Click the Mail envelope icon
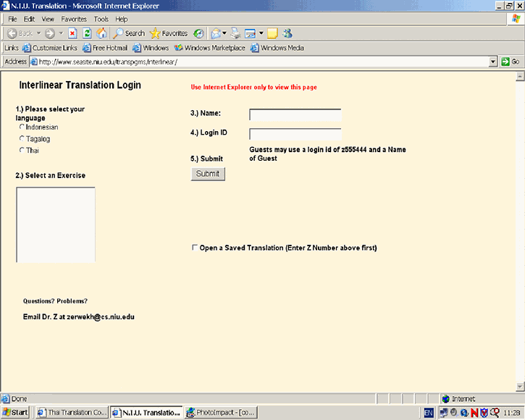The width and height of the screenshot is (525, 420). [216, 33]
